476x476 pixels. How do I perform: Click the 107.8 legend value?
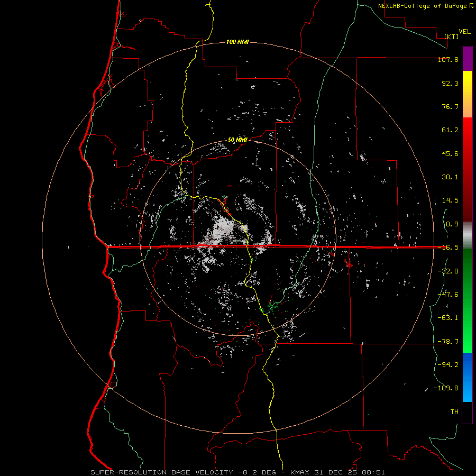pos(448,59)
